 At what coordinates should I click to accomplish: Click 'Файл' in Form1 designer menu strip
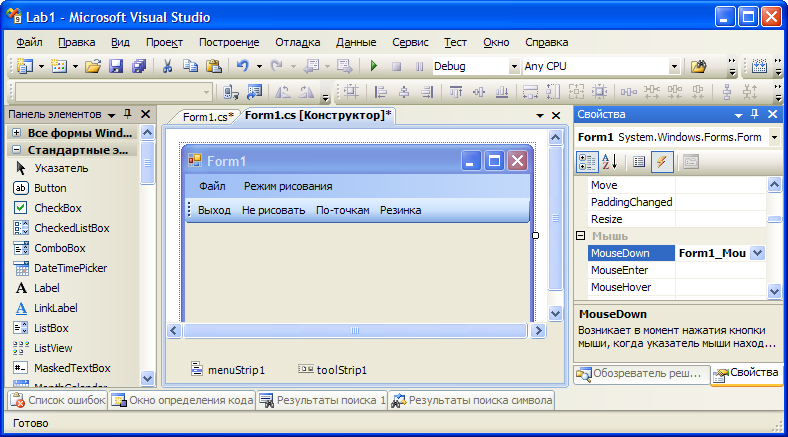pyautogui.click(x=212, y=186)
